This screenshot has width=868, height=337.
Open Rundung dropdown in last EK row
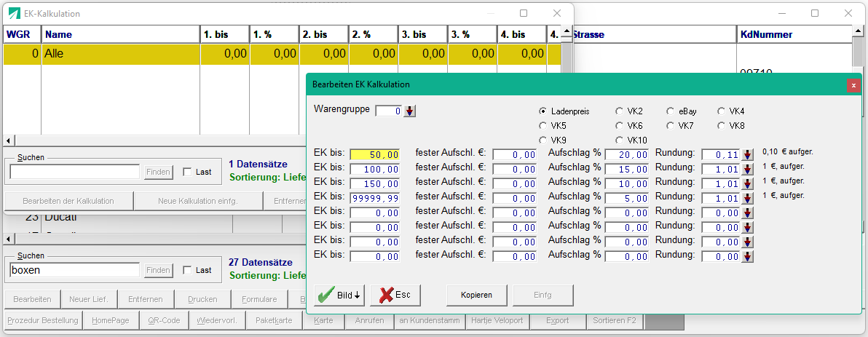[748, 256]
